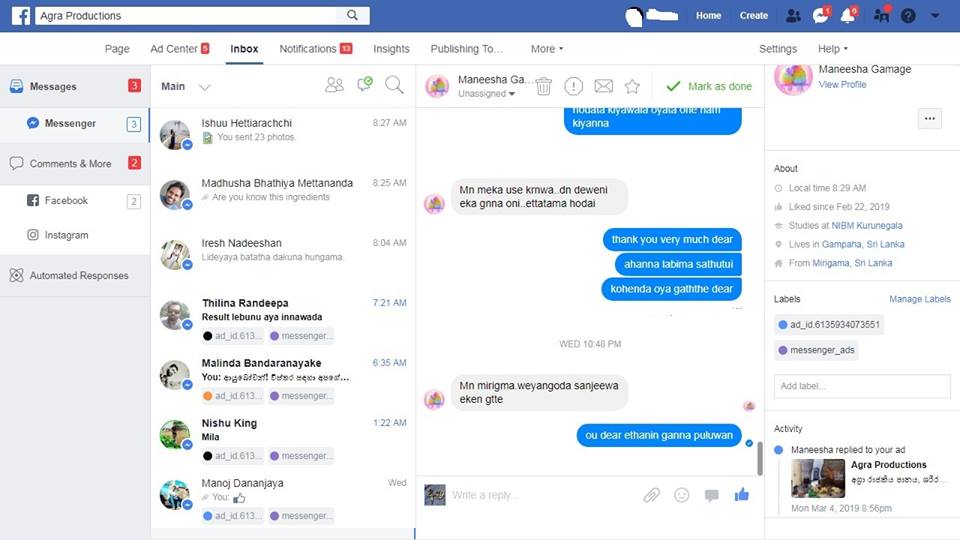Expand the More menu
960x540 pixels.
click(x=547, y=49)
